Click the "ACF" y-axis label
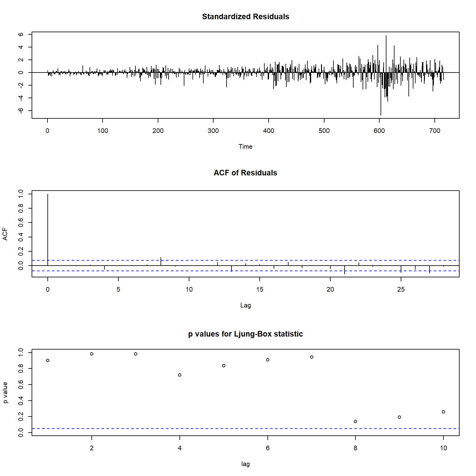The width and height of the screenshot is (476, 476). tap(5, 234)
